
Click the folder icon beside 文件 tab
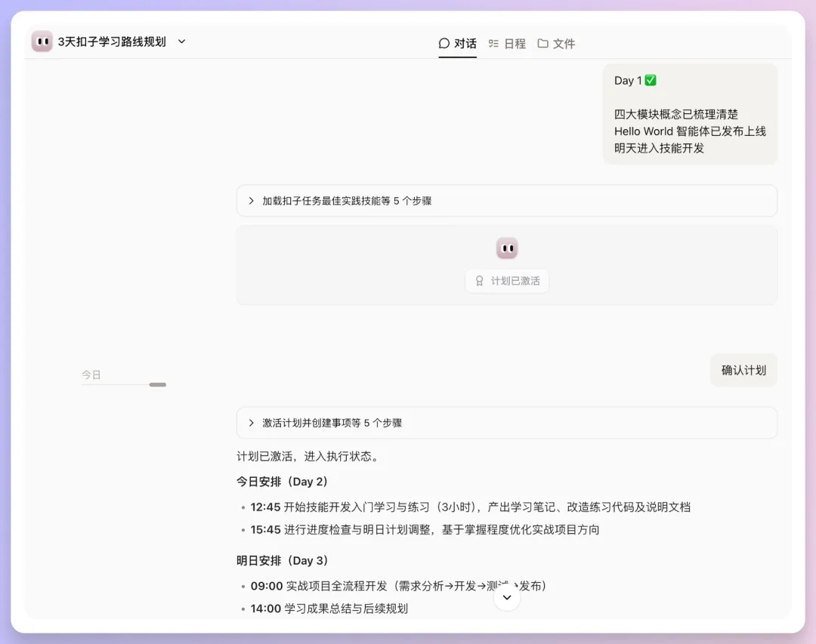tap(543, 43)
